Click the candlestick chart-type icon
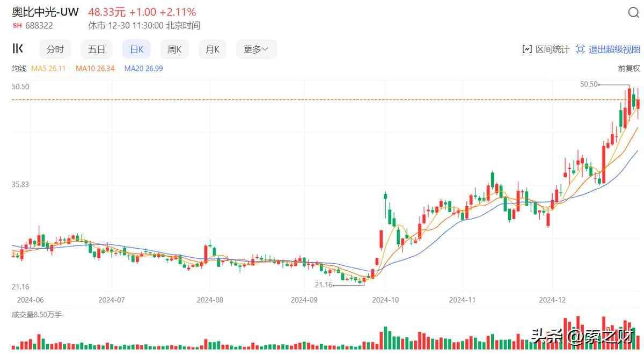 tap(18, 49)
